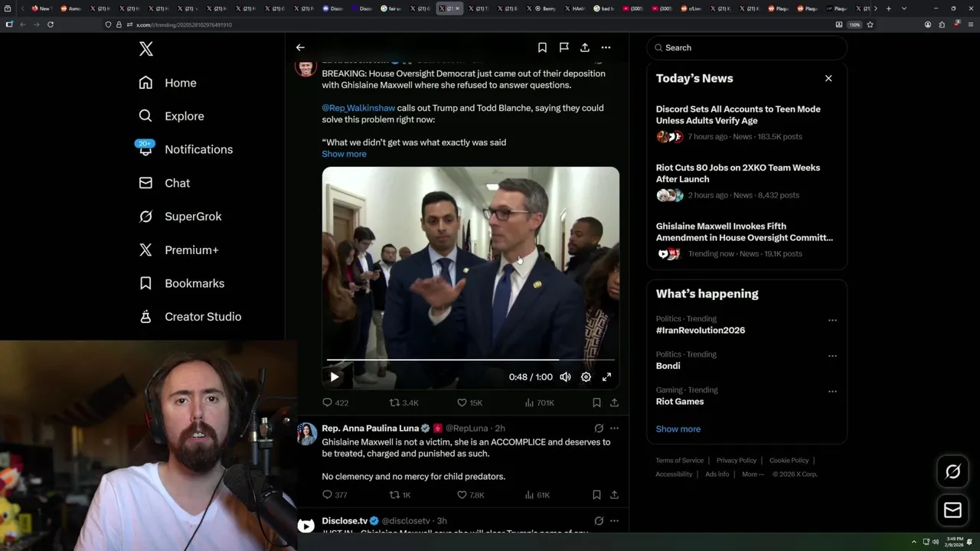Go to Home in the sidebar

(168, 83)
